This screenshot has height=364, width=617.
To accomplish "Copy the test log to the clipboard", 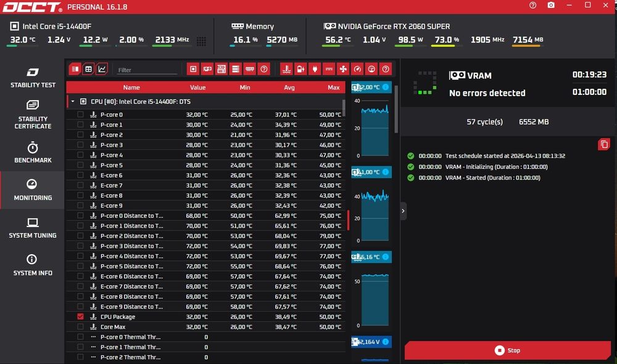I will coord(604,144).
